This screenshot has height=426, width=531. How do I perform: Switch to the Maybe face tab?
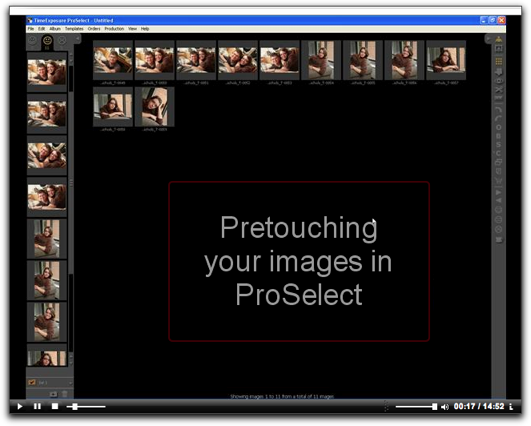click(32, 40)
